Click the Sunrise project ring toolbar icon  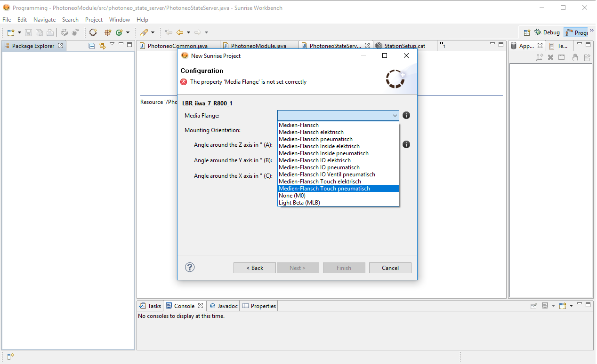point(93,32)
